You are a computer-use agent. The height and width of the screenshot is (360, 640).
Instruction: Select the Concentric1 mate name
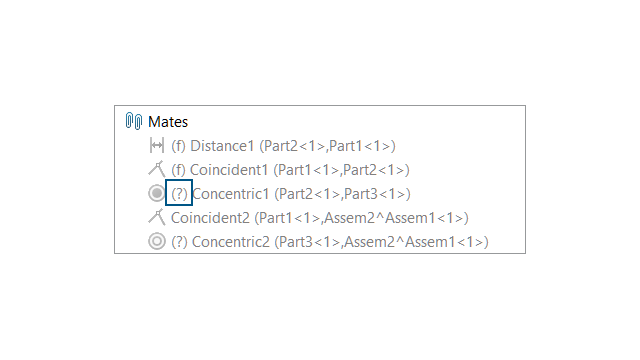pyautogui.click(x=231, y=194)
